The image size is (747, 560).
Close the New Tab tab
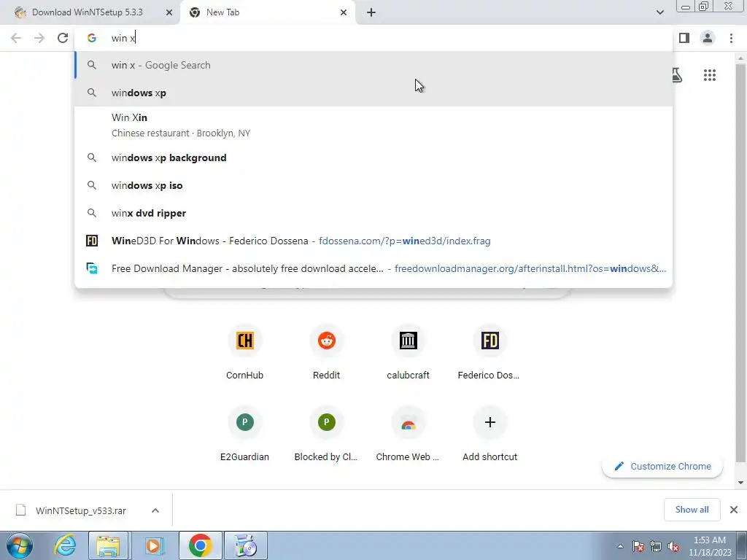tap(344, 12)
